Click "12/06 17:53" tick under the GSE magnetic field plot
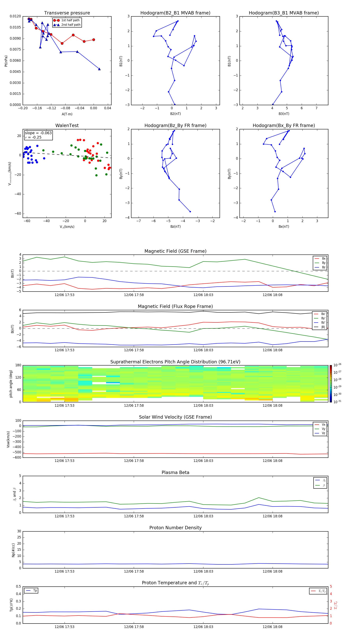351x644 pixels. (x=65, y=295)
